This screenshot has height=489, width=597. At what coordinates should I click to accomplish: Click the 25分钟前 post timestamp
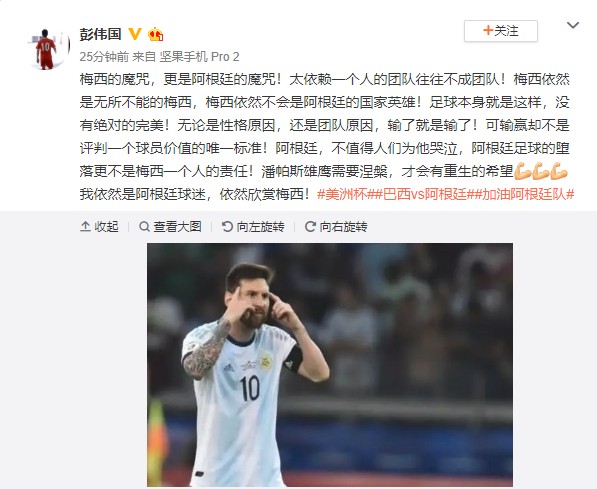(104, 57)
